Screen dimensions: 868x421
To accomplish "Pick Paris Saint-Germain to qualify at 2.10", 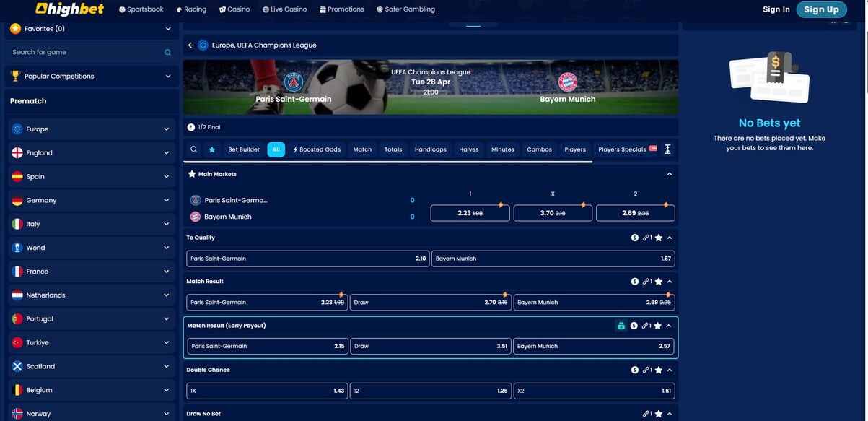I will (308, 259).
